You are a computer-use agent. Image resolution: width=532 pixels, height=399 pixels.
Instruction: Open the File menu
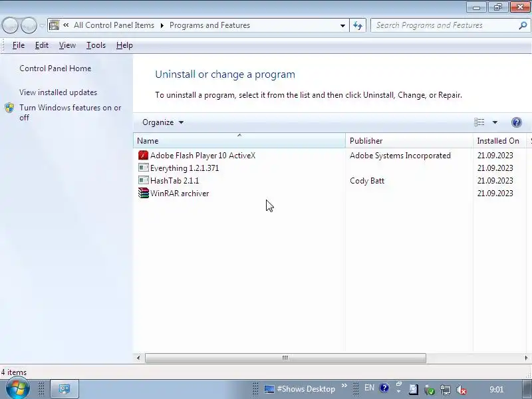click(19, 45)
